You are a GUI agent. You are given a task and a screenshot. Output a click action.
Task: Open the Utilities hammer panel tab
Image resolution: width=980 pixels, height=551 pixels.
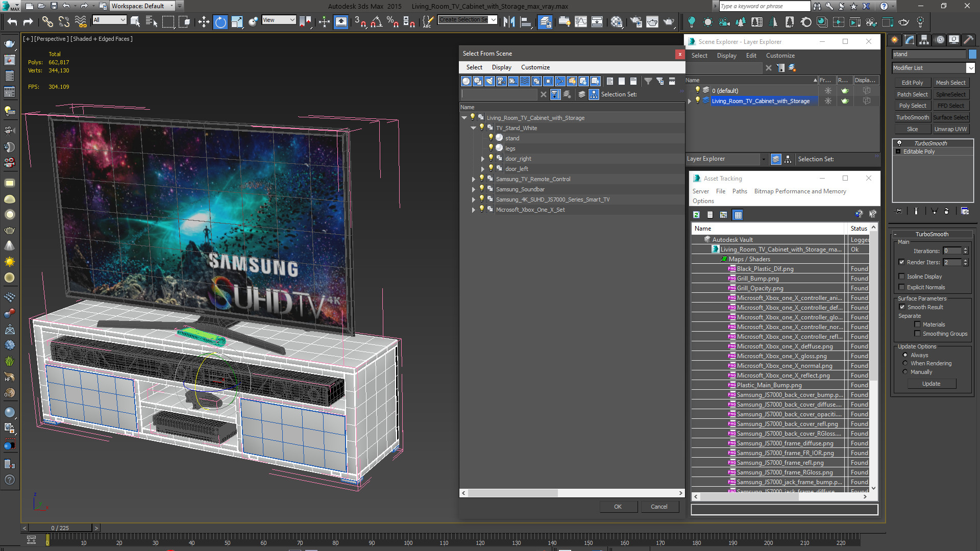[969, 40]
